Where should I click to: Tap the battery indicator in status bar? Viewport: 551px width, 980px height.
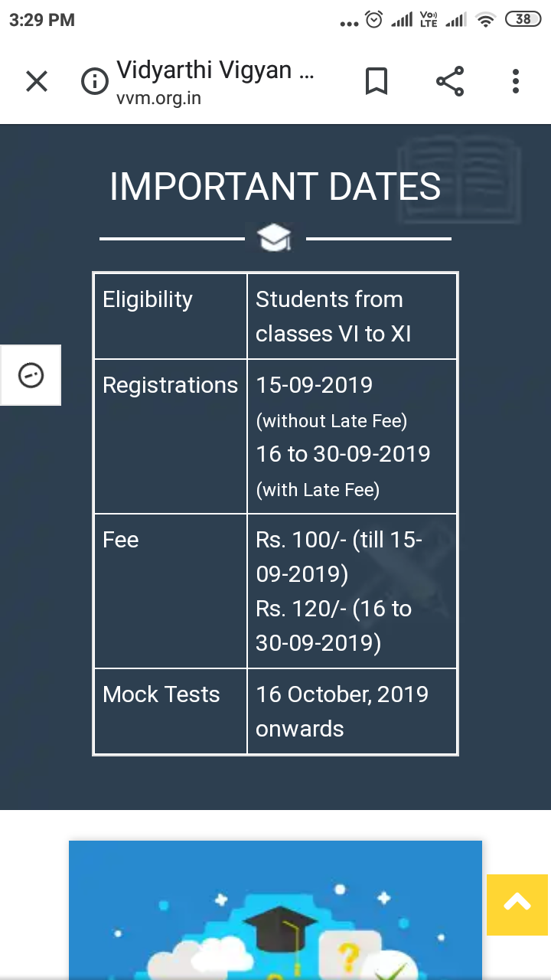coord(523,20)
